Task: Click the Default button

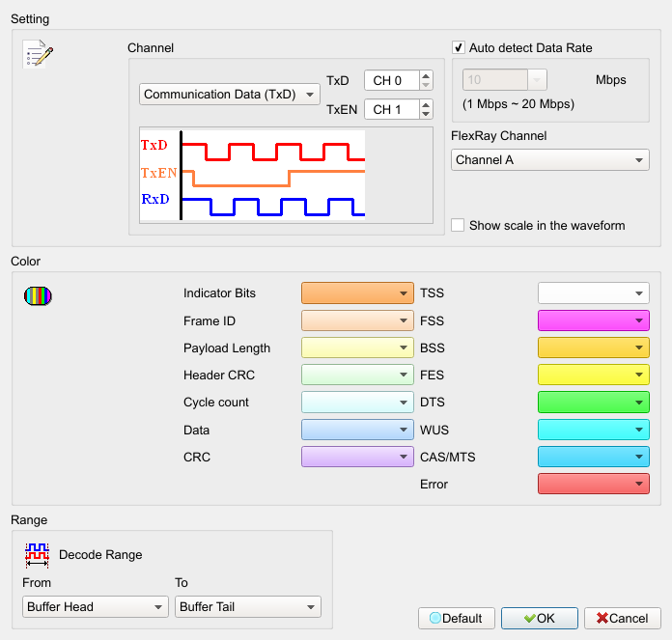Action: click(457, 618)
